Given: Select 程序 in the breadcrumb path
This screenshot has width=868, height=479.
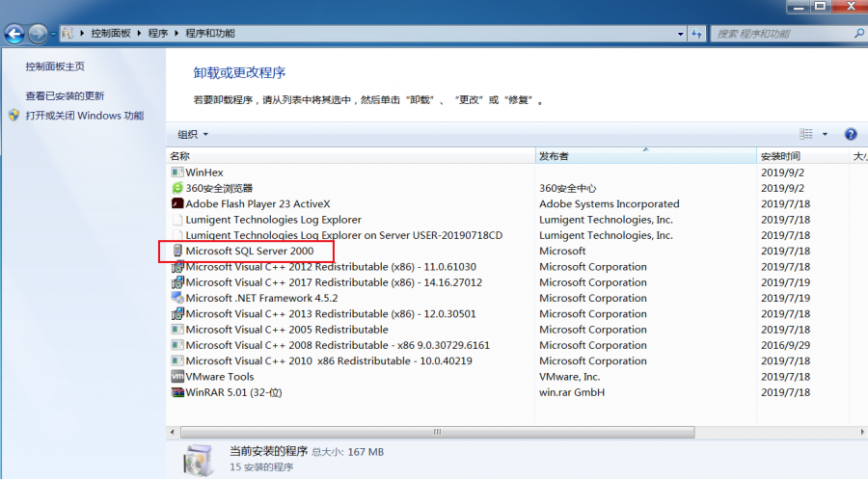Looking at the screenshot, I should (x=158, y=33).
